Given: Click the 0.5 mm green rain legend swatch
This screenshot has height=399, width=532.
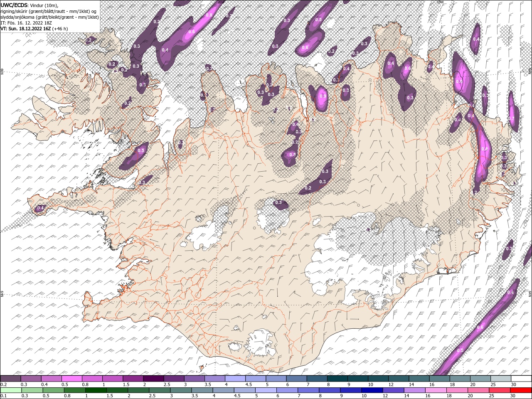Looking at the screenshot, I should (x=53, y=390).
